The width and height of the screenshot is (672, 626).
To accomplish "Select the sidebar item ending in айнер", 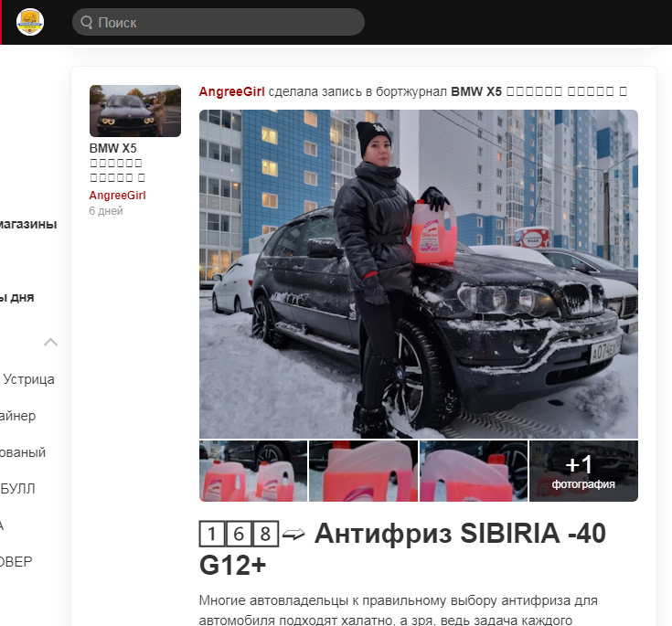I will pyautogui.click(x=17, y=416).
